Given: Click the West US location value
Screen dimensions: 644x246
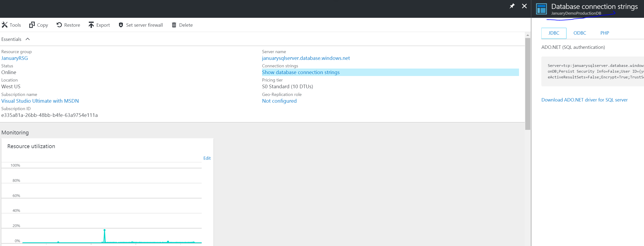Looking at the screenshot, I should pos(11,87).
